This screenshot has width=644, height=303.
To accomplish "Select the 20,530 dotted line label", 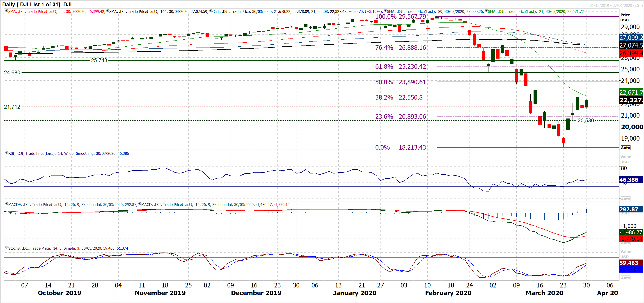I will click(x=586, y=121).
